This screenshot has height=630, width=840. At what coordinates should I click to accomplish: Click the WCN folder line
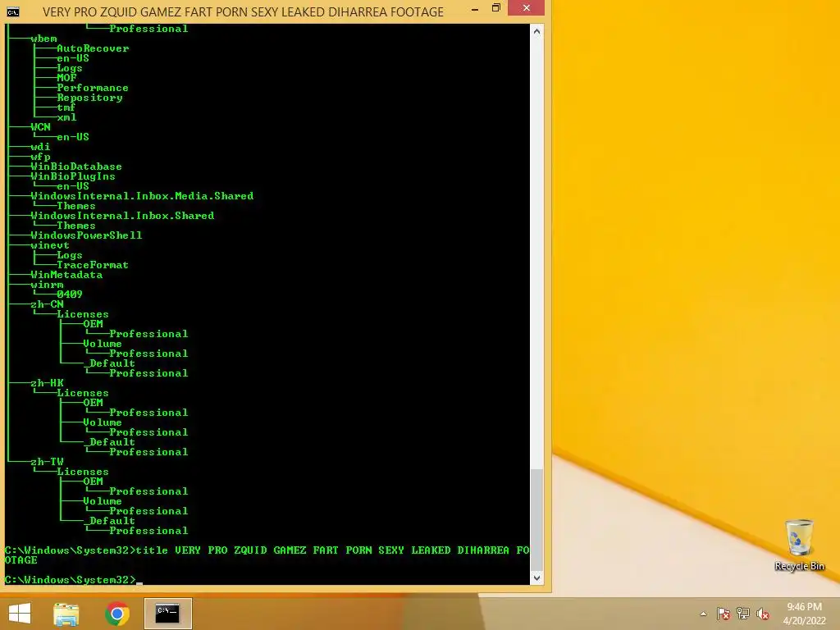click(x=40, y=127)
